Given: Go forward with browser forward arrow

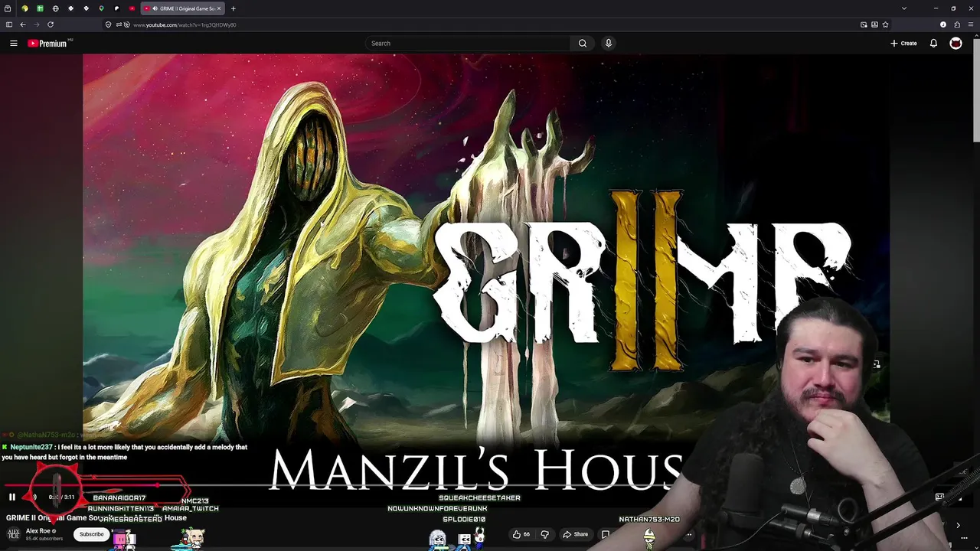Looking at the screenshot, I should [36, 24].
